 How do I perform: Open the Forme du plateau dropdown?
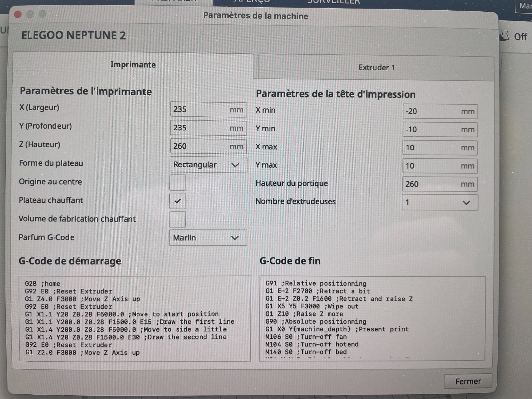point(208,165)
